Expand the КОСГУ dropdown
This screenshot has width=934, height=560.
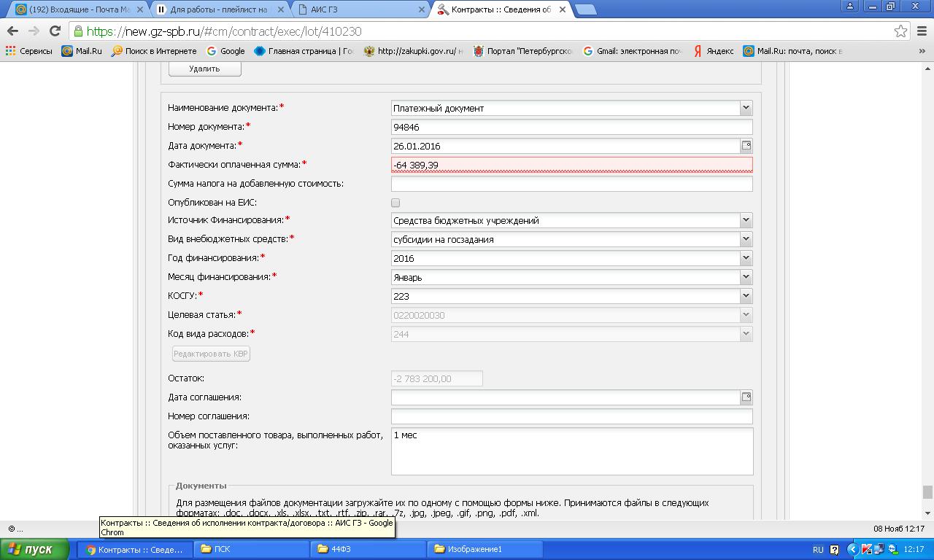(x=745, y=296)
